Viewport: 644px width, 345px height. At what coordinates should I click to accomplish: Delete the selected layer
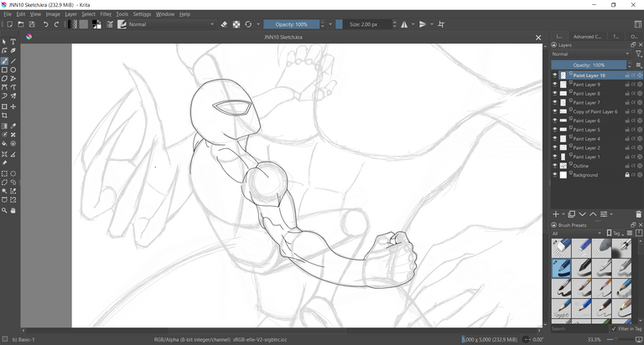(x=638, y=214)
